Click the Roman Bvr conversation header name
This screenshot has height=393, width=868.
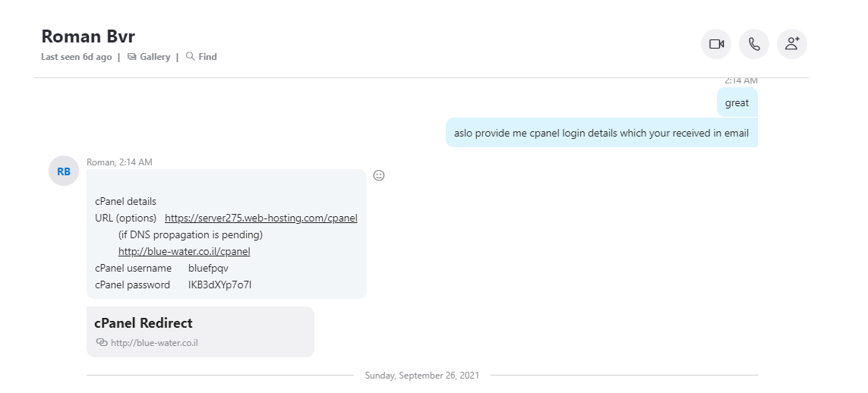(x=88, y=36)
